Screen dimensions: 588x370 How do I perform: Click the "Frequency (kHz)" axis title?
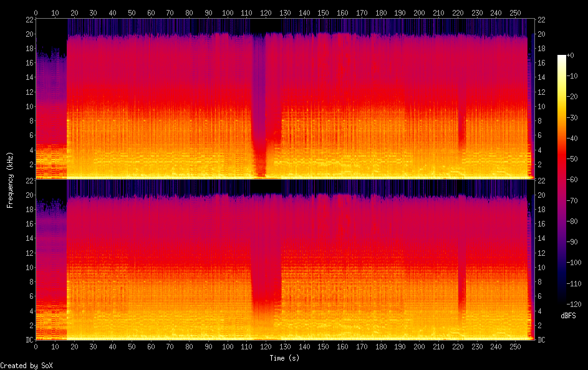pos(10,179)
